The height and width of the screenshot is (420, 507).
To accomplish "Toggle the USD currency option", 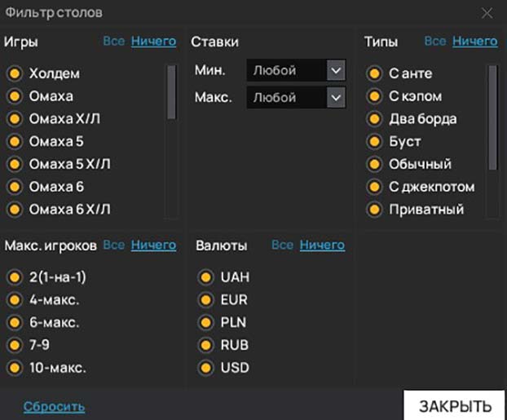I will click(205, 368).
